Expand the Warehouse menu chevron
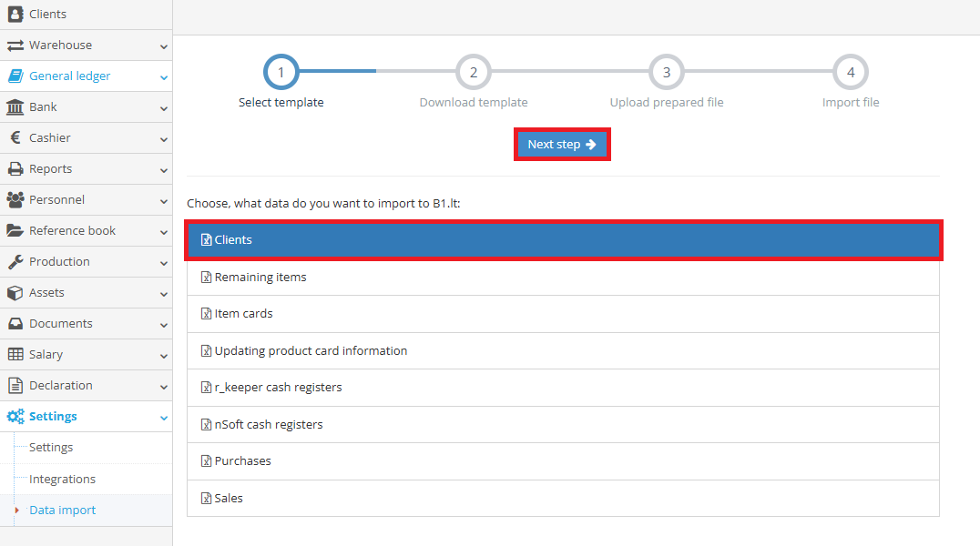This screenshot has height=546, width=980. [x=162, y=45]
